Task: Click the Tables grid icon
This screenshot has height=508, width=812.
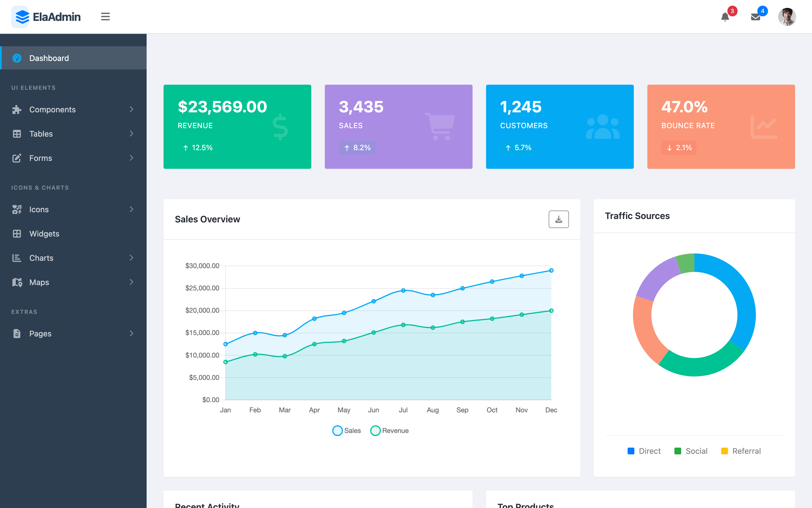Action: click(x=17, y=134)
